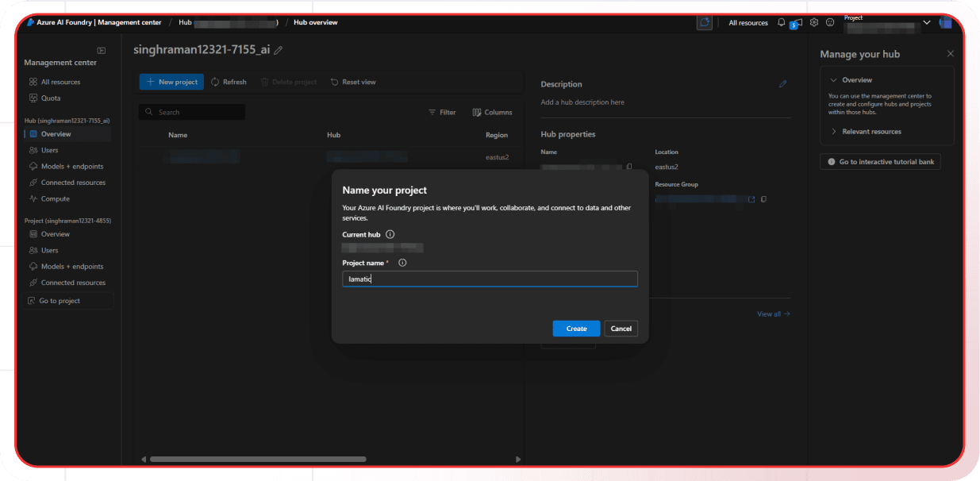This screenshot has width=980, height=481.
Task: Open the Filter options above the project list
Action: (x=441, y=112)
